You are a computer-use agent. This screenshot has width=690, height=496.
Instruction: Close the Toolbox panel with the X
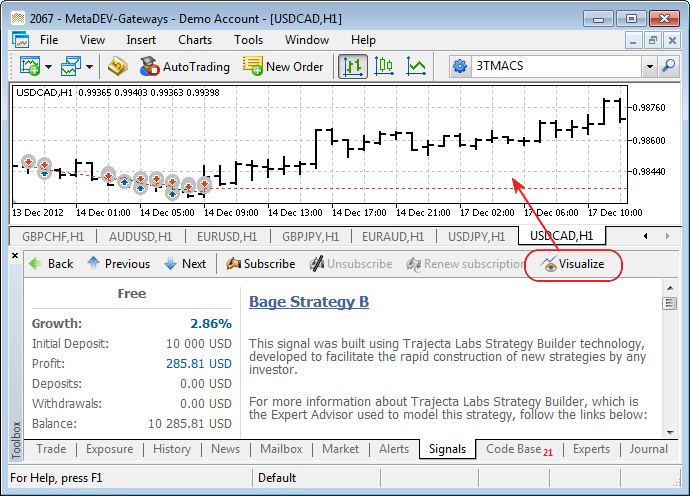point(14,256)
